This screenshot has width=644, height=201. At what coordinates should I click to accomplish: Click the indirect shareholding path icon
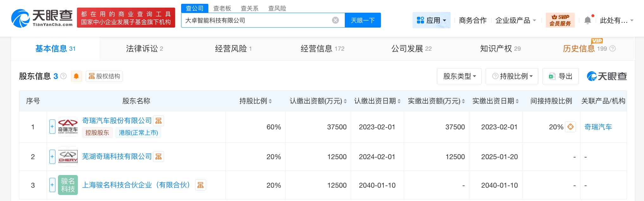(570, 127)
